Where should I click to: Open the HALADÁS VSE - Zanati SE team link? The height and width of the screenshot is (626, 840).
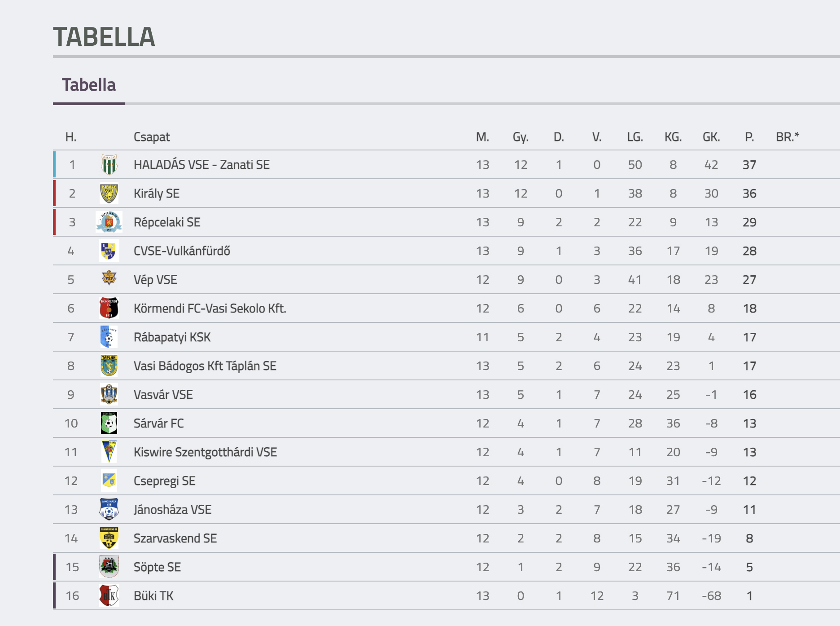201,165
